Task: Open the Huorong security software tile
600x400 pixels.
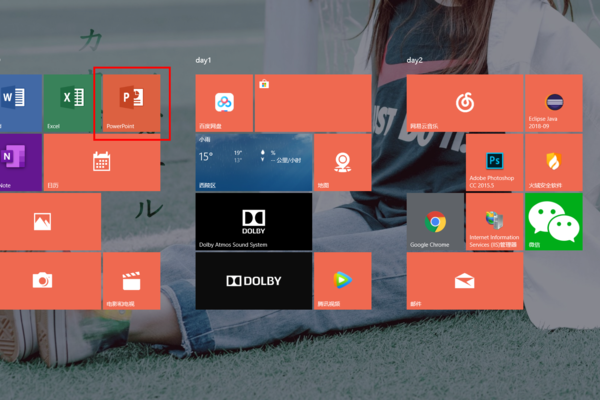Action: 554,162
